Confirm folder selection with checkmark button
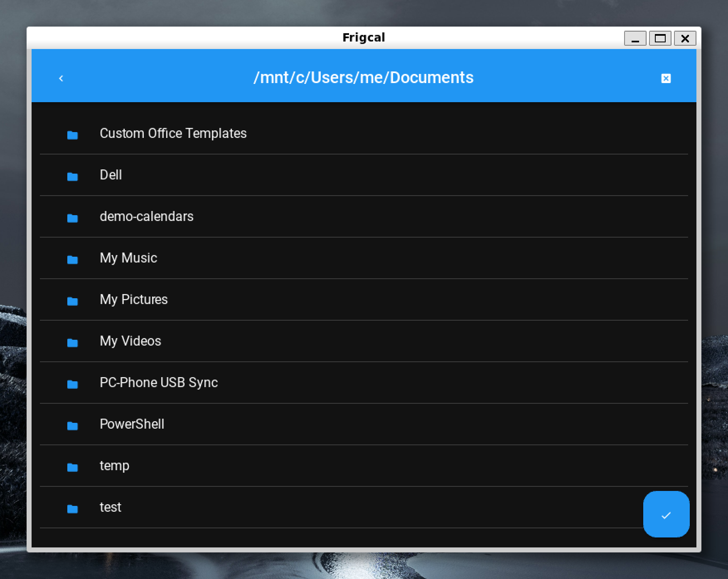The height and width of the screenshot is (579, 728). (666, 514)
